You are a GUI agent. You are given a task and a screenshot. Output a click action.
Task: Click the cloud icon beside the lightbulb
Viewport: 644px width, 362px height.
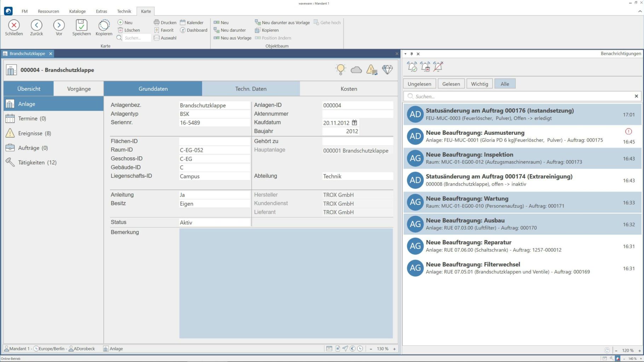click(356, 70)
